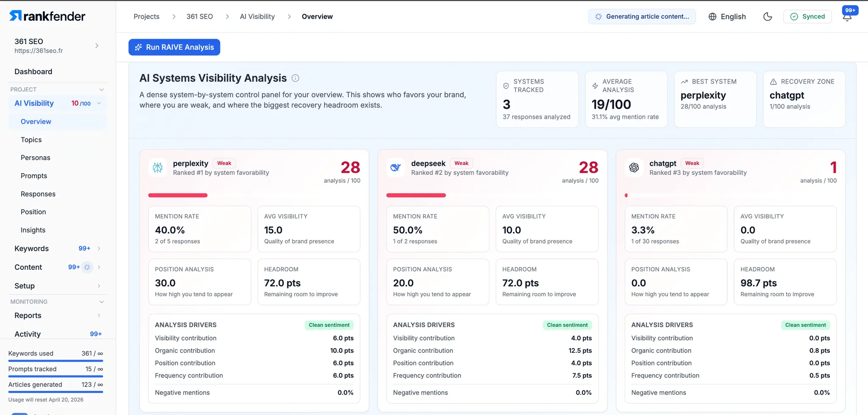This screenshot has height=415, width=868.
Task: Click the chatgpt Weak badge
Action: pyautogui.click(x=692, y=163)
